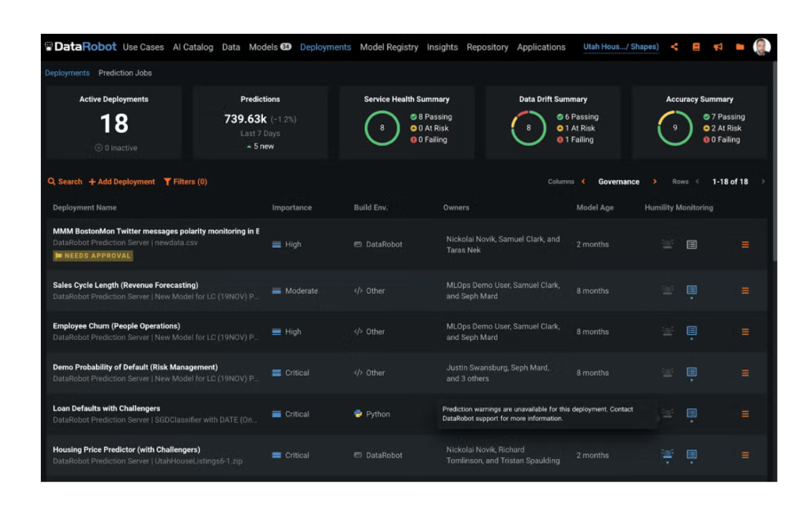The height and width of the screenshot is (515, 812).
Task: Click the Service Health Summary donut chart
Action: point(382,128)
